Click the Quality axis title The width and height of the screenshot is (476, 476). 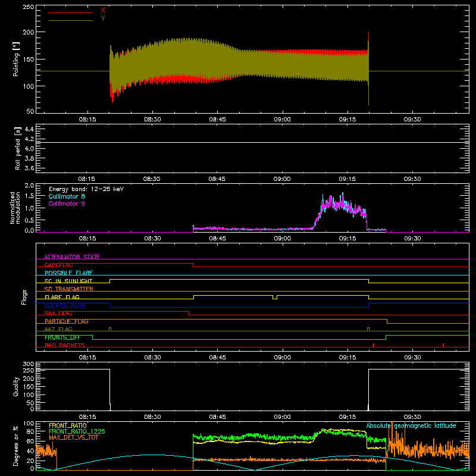[16, 386]
